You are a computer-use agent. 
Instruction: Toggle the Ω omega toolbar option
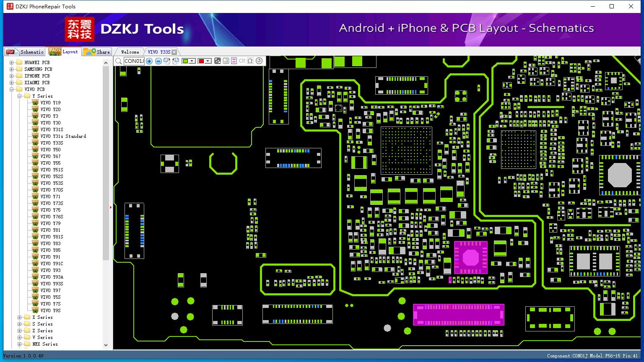pyautogui.click(x=250, y=61)
